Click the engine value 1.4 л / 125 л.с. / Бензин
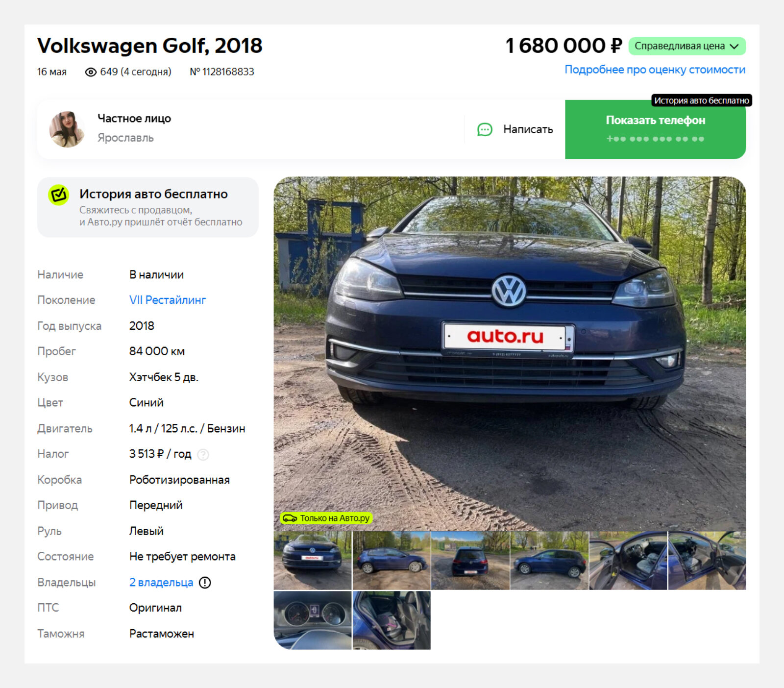The image size is (784, 688). tap(187, 429)
